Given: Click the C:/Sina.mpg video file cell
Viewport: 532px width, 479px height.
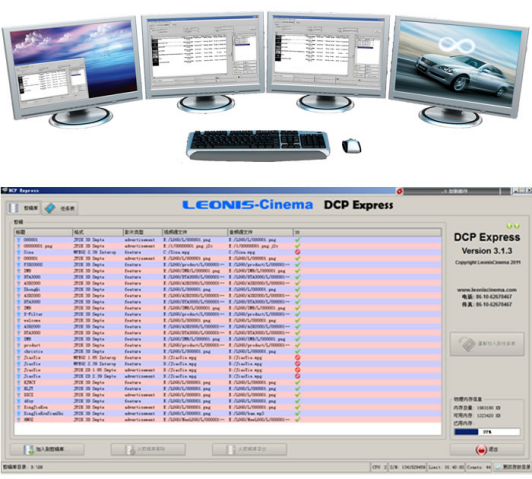Looking at the screenshot, I should (x=195, y=252).
